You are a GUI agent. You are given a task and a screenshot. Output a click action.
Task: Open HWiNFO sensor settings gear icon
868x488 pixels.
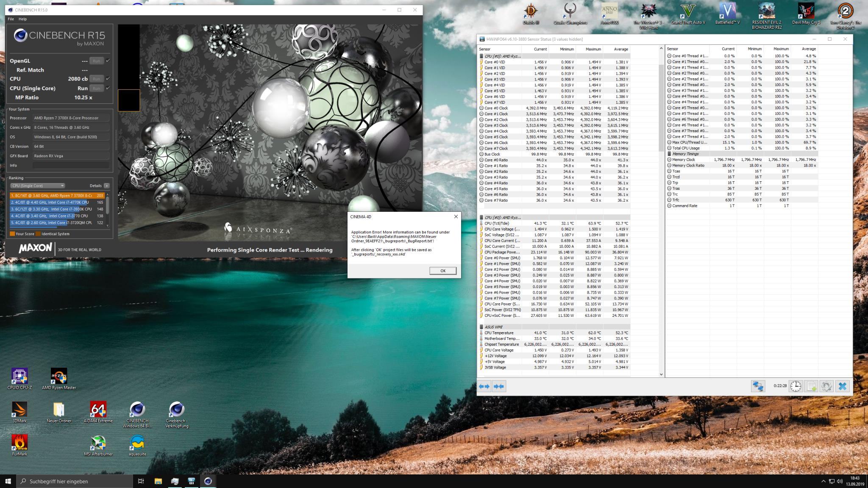[826, 386]
